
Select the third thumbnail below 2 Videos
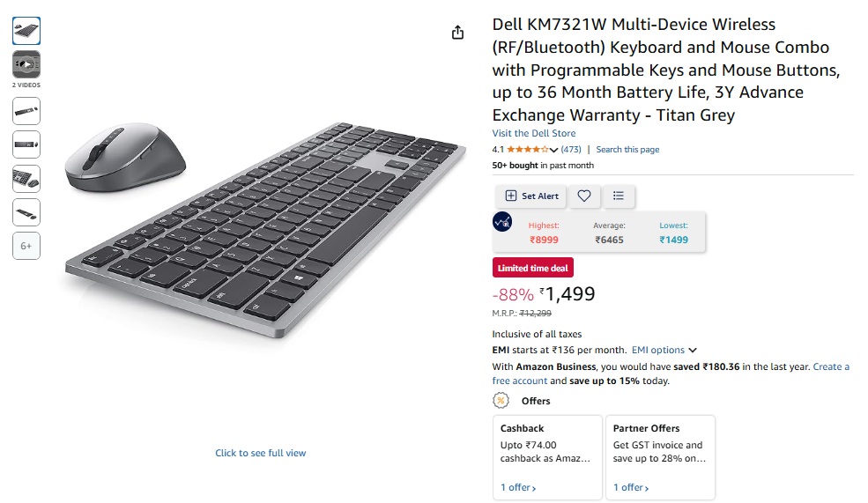click(x=26, y=178)
